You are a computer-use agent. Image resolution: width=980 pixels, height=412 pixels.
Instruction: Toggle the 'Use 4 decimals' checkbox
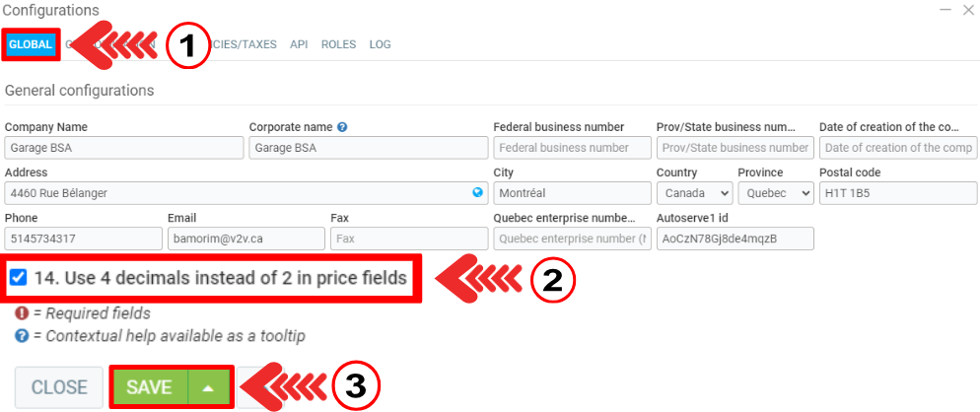[19, 278]
